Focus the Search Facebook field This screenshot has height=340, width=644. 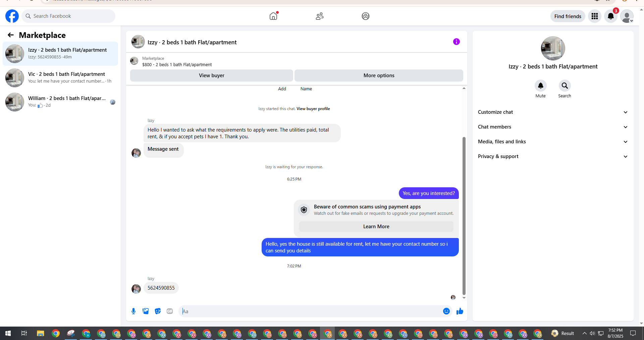(68, 16)
